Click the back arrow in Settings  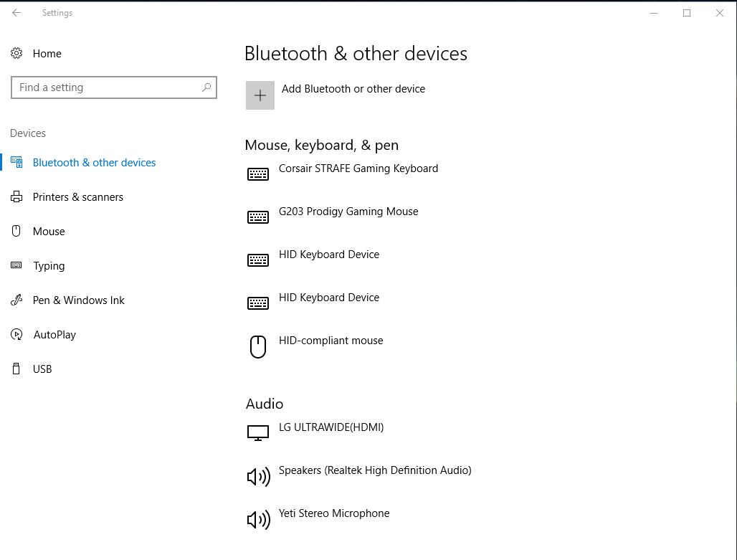pyautogui.click(x=16, y=13)
